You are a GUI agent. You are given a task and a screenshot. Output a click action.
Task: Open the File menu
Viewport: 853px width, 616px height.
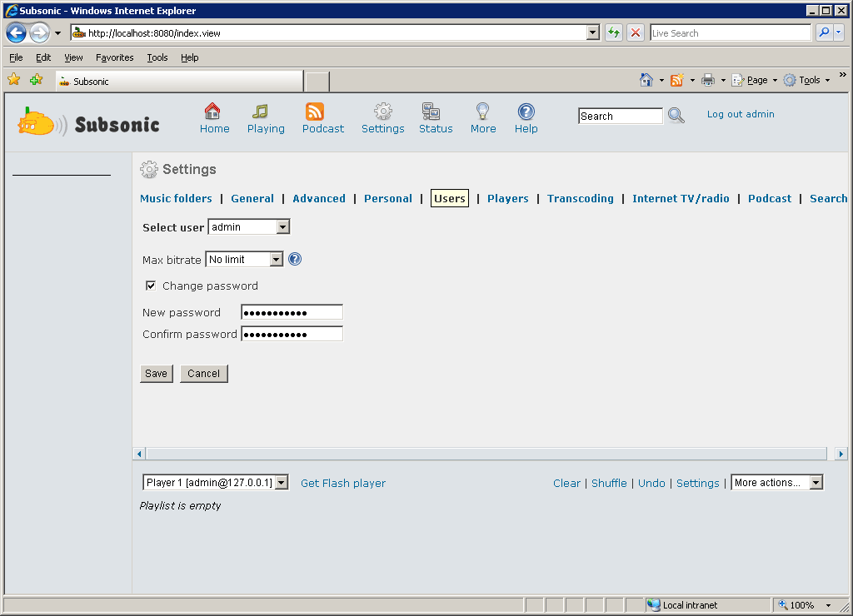(x=16, y=57)
